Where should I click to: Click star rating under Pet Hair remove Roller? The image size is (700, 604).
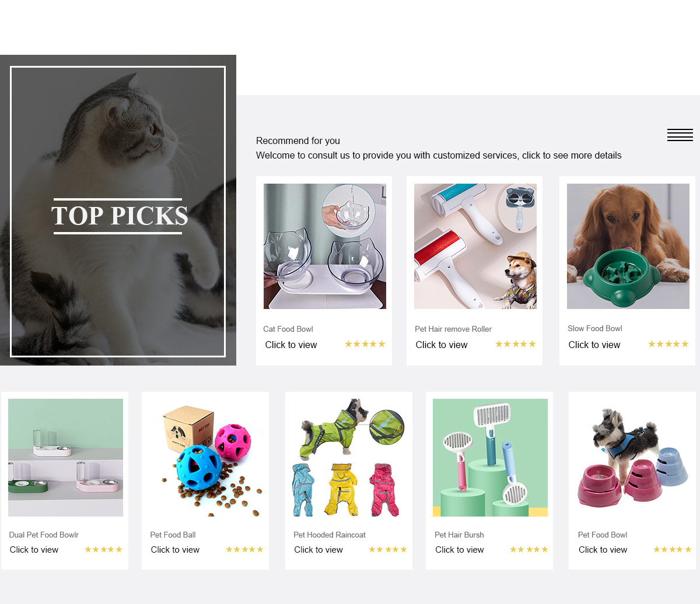point(516,344)
